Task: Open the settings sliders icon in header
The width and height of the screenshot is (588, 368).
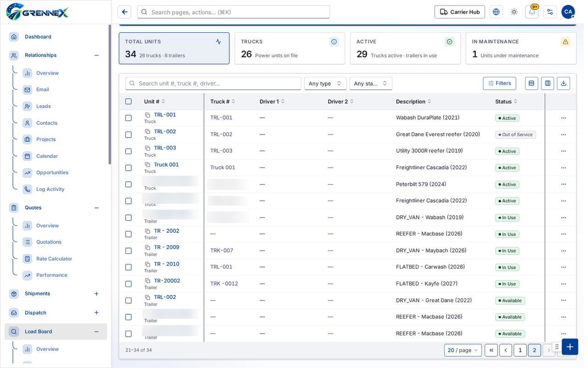Action: tap(550, 12)
